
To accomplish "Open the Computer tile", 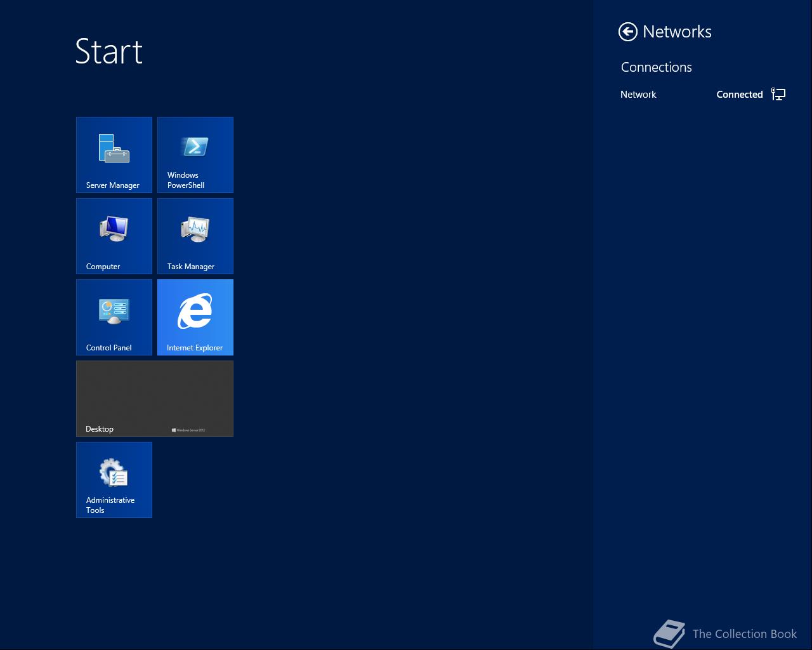I will [114, 236].
